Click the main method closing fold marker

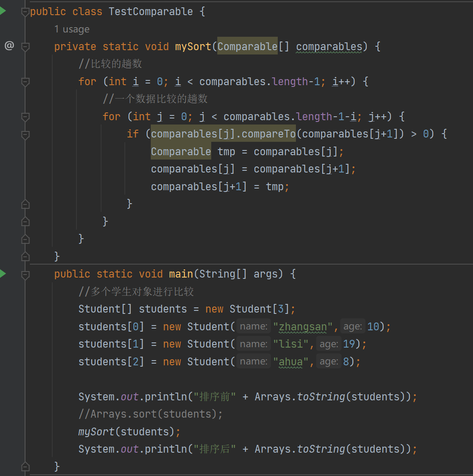[25, 466]
